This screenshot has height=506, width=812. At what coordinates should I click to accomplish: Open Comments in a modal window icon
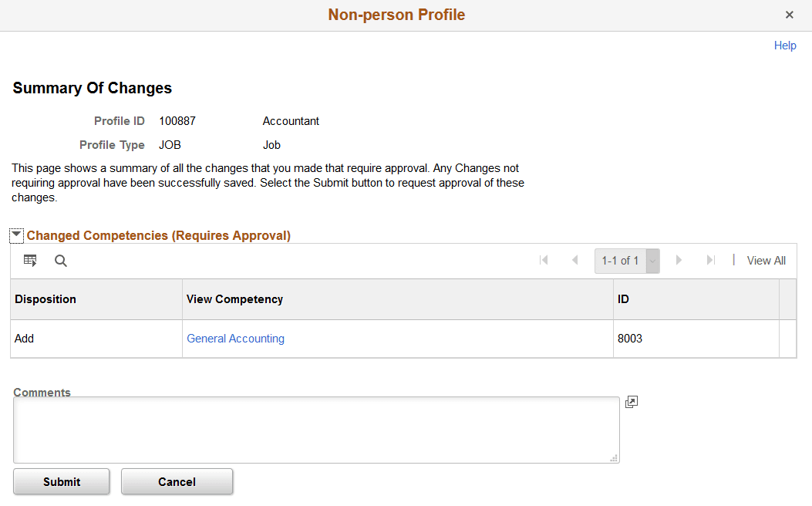pos(631,402)
